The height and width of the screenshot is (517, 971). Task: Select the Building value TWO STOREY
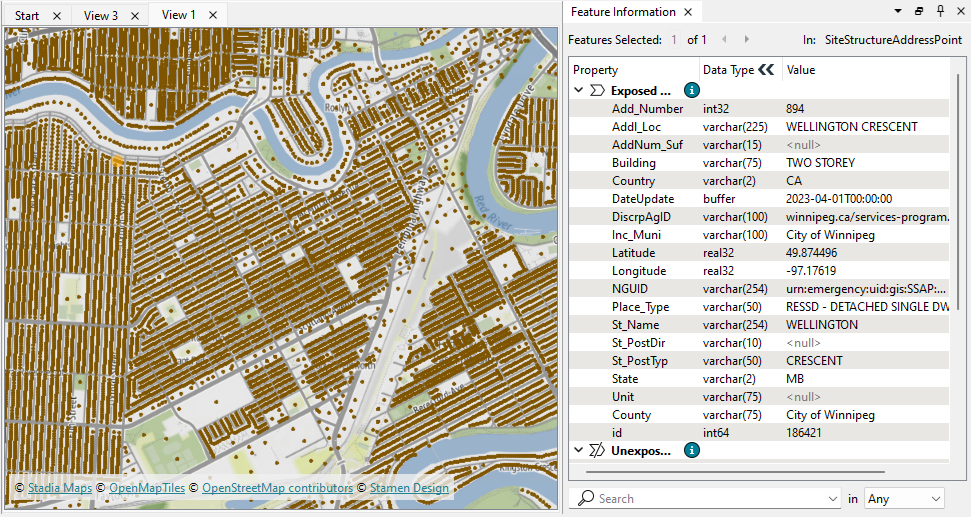pyautogui.click(x=820, y=163)
